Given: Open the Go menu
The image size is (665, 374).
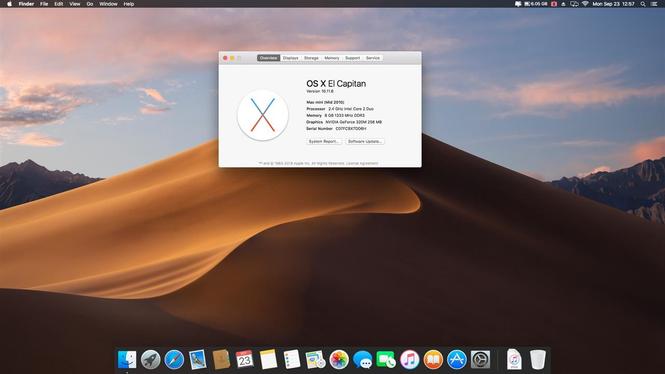Looking at the screenshot, I should (90, 4).
